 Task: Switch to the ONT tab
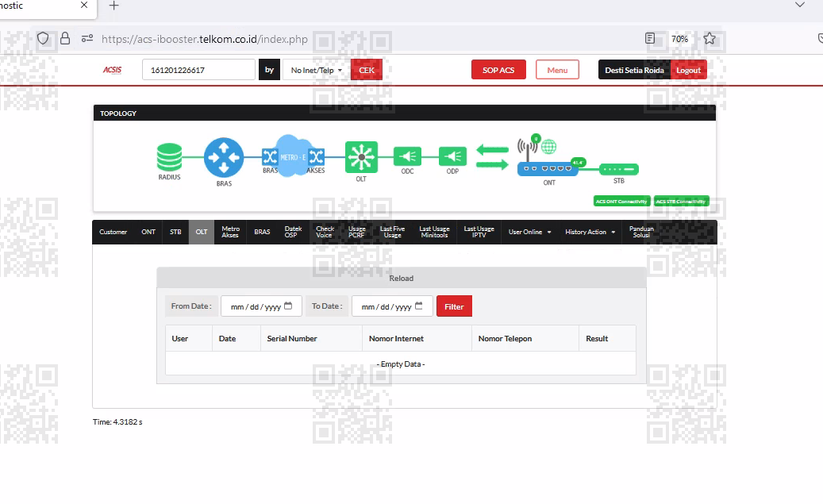(148, 232)
